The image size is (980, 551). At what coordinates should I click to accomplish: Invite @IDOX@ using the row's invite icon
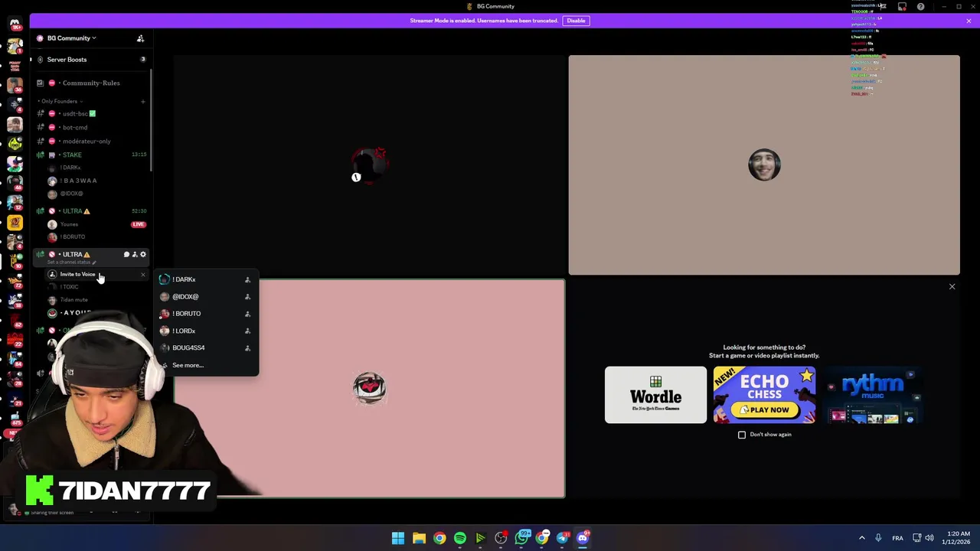(x=247, y=297)
